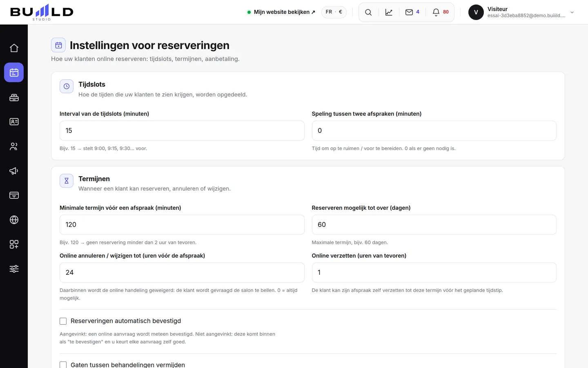Focus the Interval van de tijdslots field
Viewport: 588px width, 368px height.
coord(182,130)
